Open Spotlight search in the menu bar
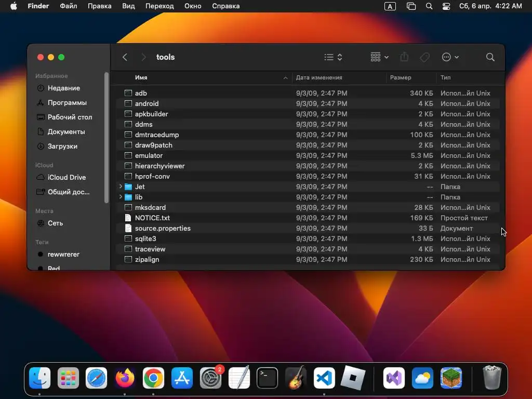 coord(429,6)
